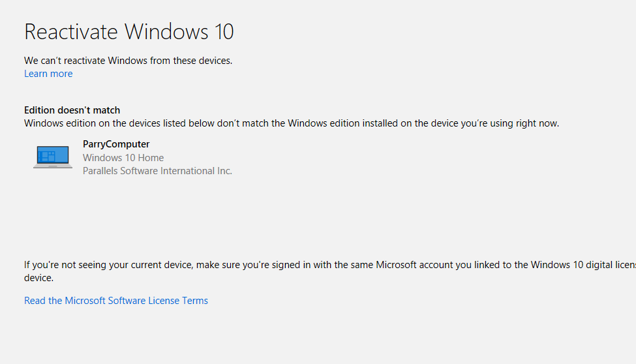Read the Microsoft Software License Terms link
Image resolution: width=636 pixels, height=364 pixels.
tap(116, 301)
